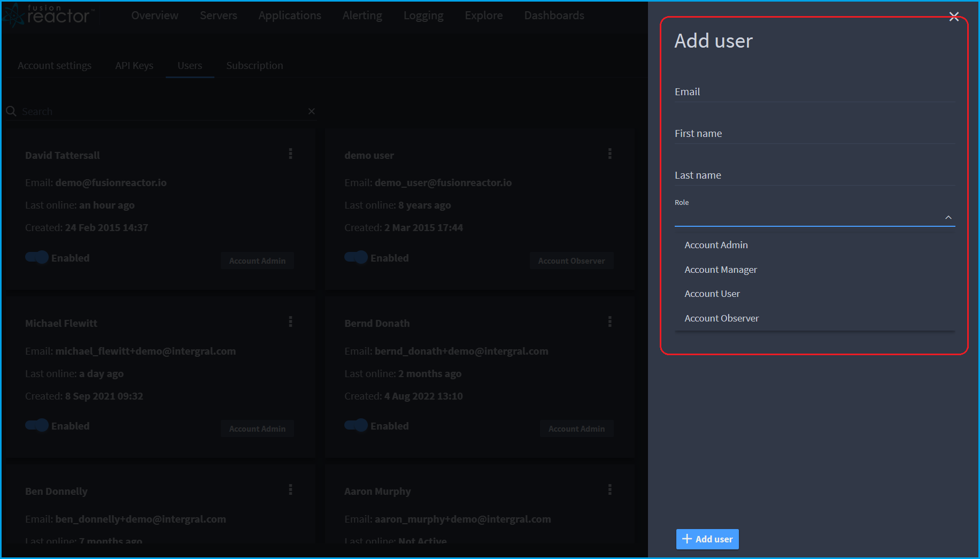
Task: Click demo user's Account Observer badge
Action: pyautogui.click(x=572, y=261)
